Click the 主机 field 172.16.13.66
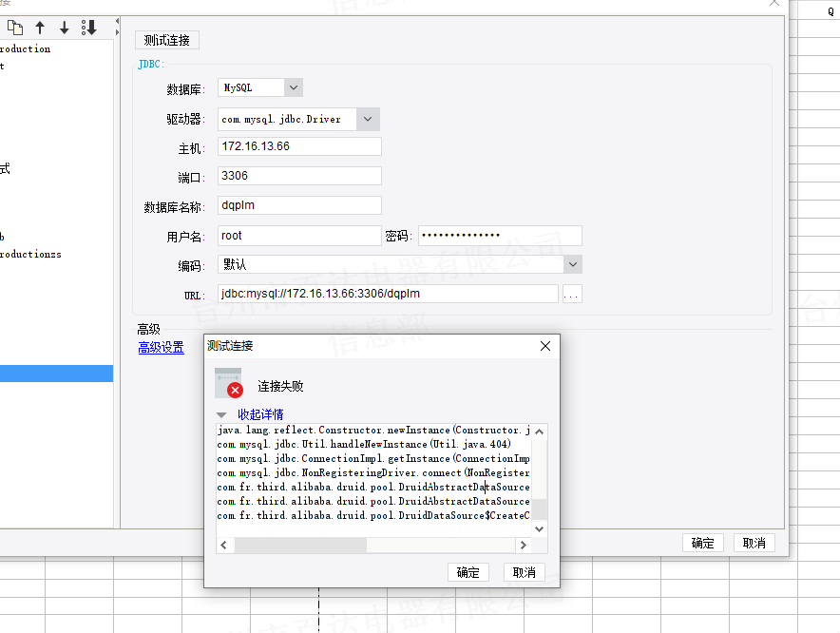 (299, 146)
